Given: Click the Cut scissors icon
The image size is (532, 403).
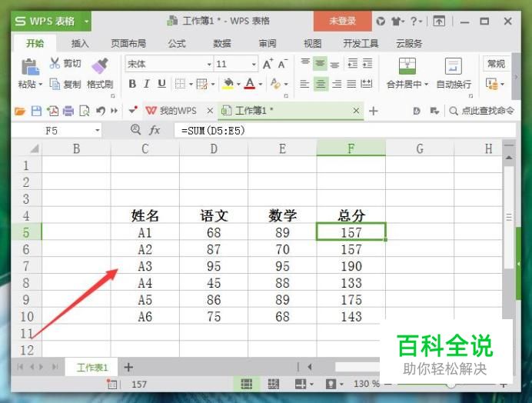Looking at the screenshot, I should 55,63.
